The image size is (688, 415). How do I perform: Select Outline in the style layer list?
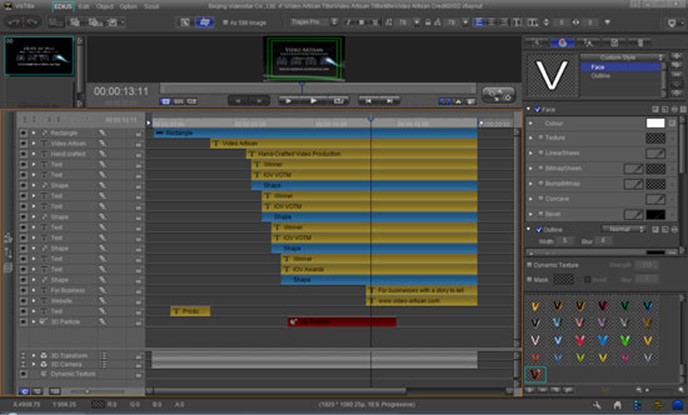pyautogui.click(x=600, y=76)
